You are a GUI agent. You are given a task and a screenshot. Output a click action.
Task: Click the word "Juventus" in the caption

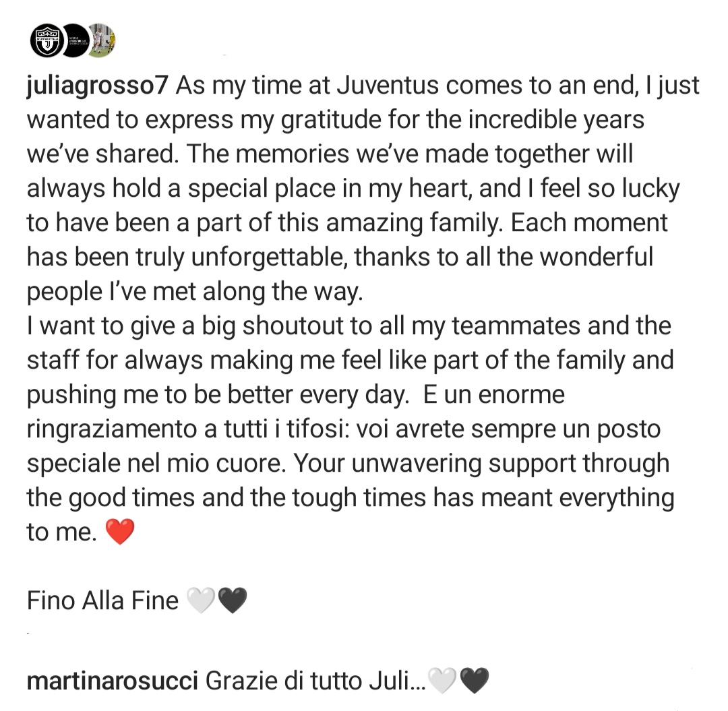point(388,86)
